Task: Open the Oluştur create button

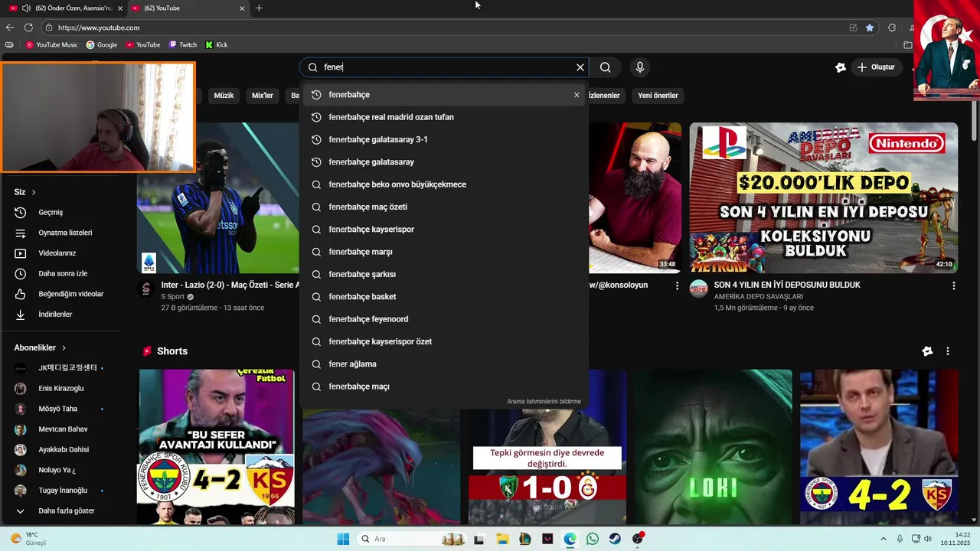Action: (876, 67)
